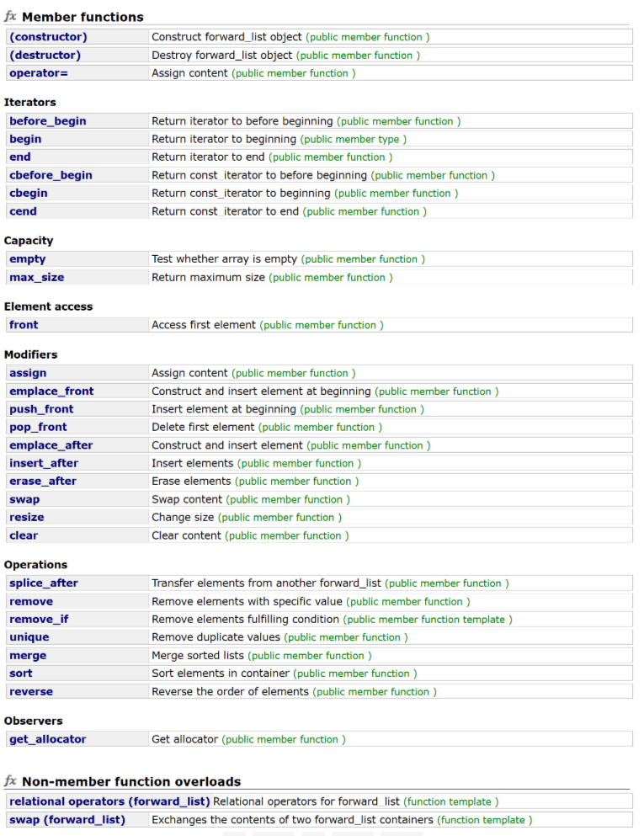
Task: Visit the remove_if link
Action: (x=39, y=619)
